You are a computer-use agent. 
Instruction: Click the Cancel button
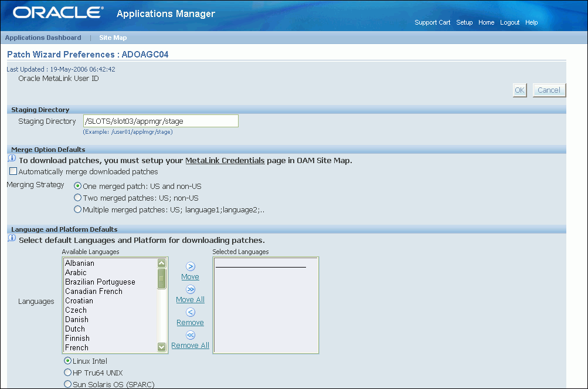click(549, 90)
